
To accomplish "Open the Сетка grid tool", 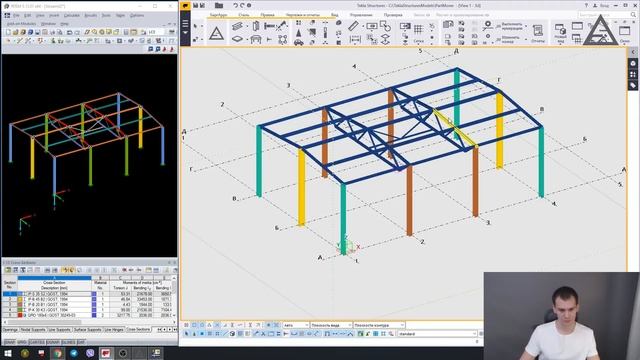I will 418,32.
